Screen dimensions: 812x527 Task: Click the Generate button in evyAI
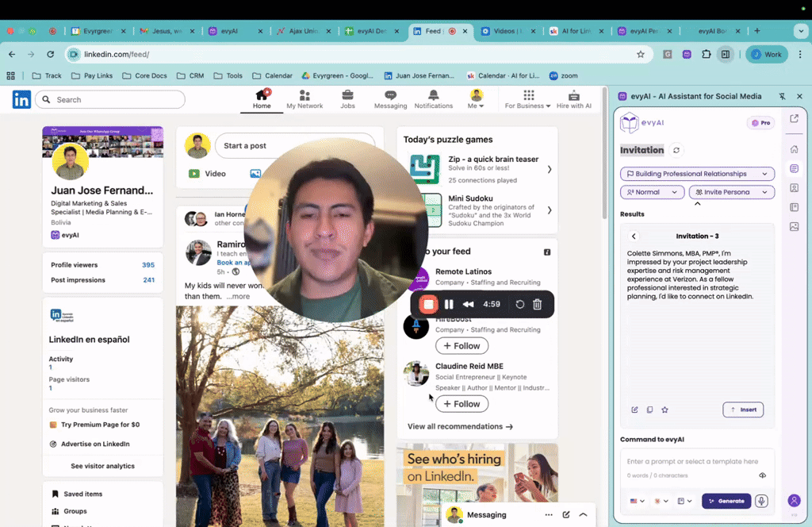coord(726,501)
